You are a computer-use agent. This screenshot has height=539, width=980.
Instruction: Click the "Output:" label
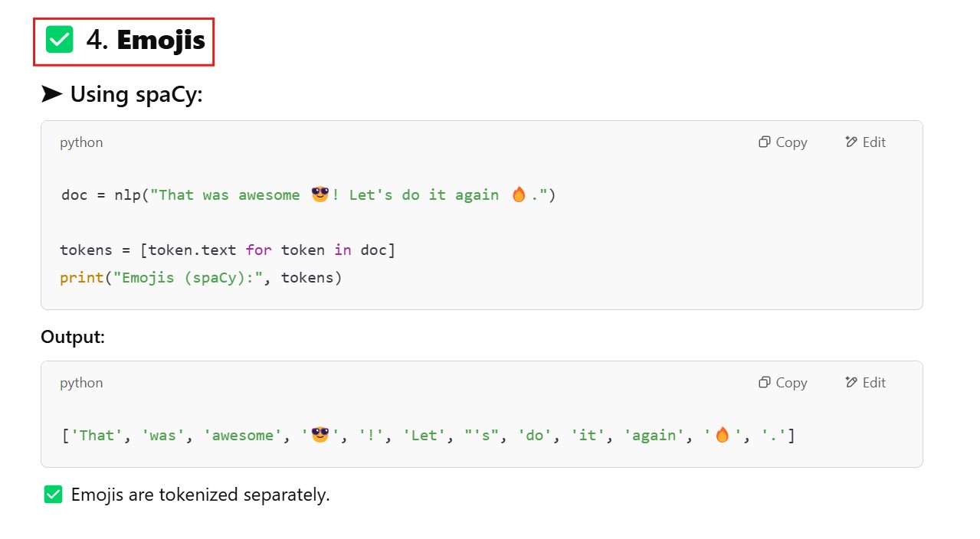(73, 337)
